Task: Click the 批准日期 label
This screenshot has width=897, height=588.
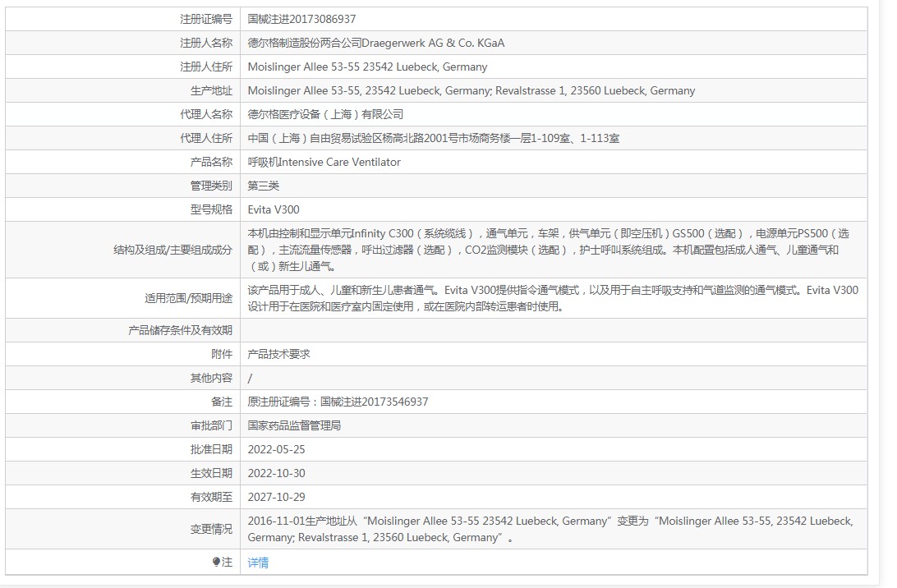Action: coord(211,449)
